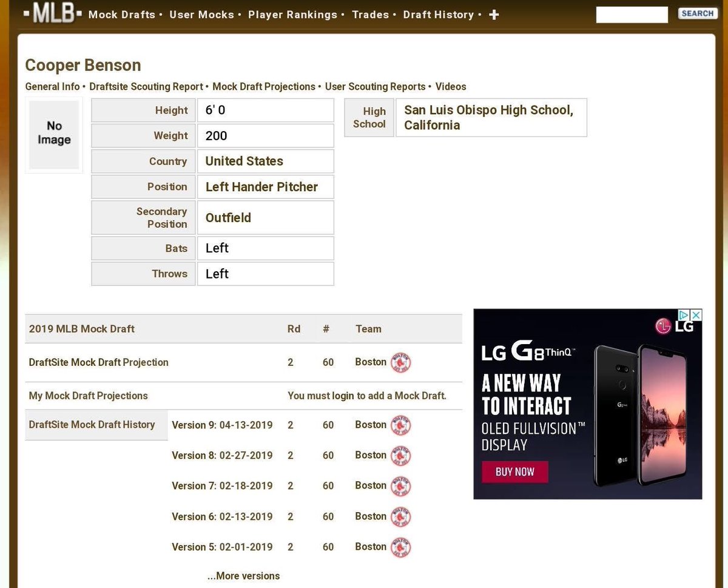Click the Team column header
Viewport: 728px width, 588px height.
coord(368,329)
